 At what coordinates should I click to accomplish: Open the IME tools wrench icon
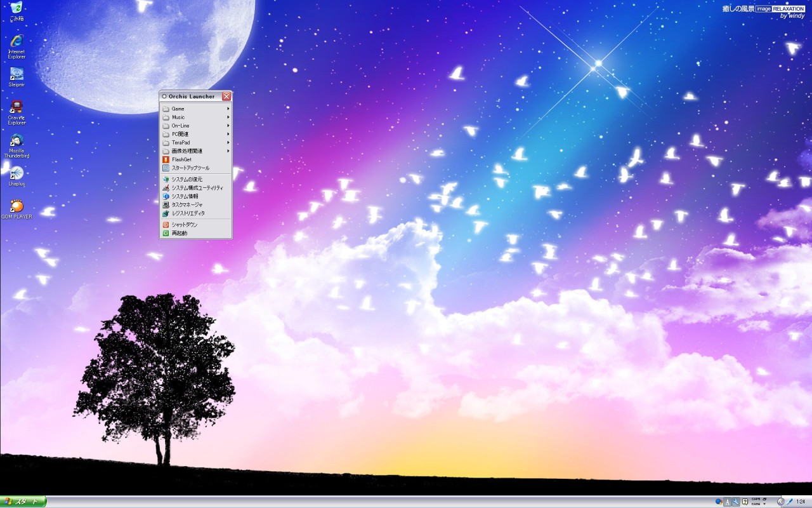pyautogui.click(x=736, y=502)
